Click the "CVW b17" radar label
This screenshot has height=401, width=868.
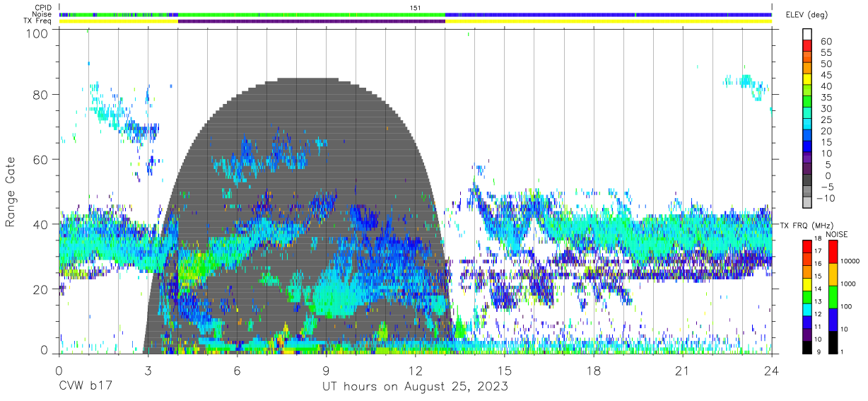[x=84, y=386]
